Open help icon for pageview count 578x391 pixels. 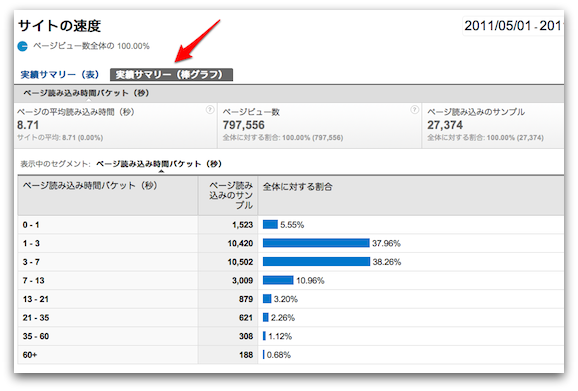click(415, 109)
